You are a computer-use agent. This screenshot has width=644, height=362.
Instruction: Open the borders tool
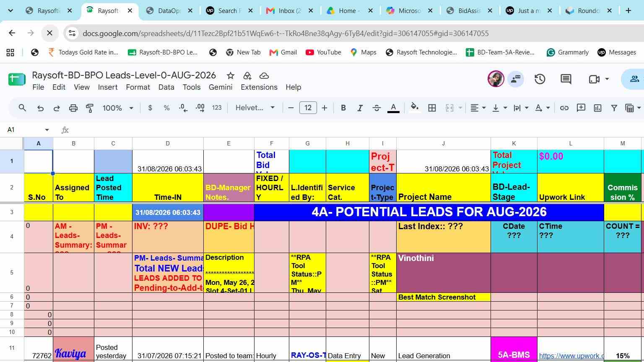432,108
